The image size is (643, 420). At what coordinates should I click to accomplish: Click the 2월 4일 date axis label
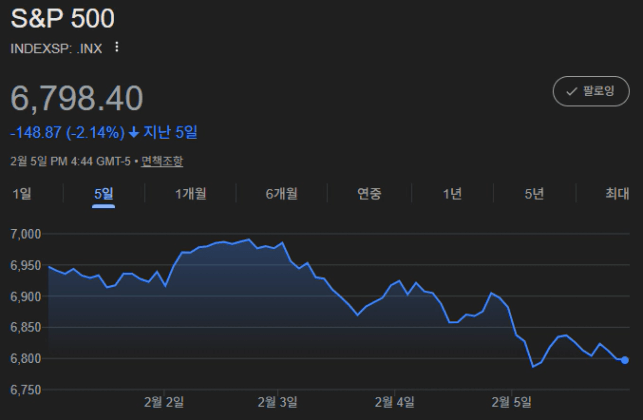point(394,402)
